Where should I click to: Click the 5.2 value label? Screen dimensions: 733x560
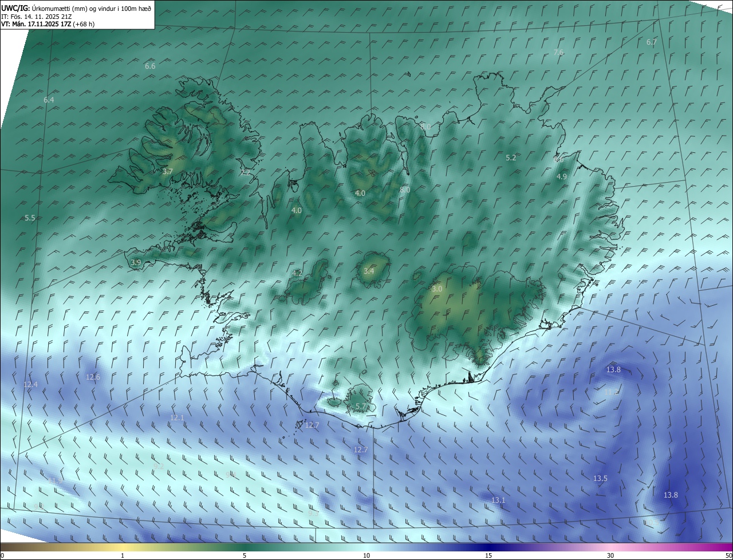point(511,158)
